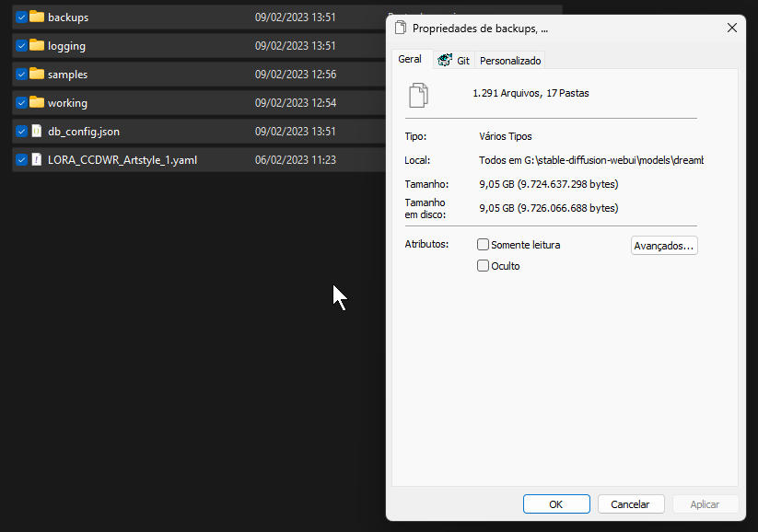
Task: Uncheck the checkbox beside LORA_CCDWR_Artstyle_1.yaml
Action: tap(20, 159)
